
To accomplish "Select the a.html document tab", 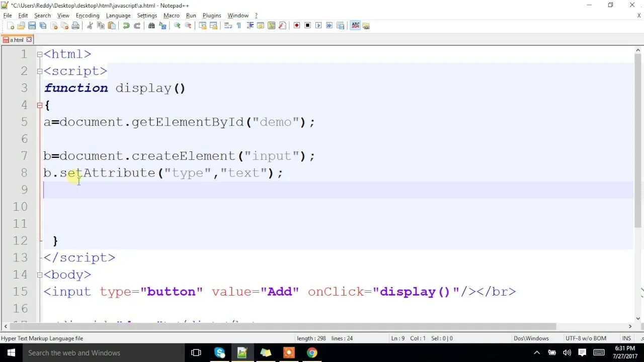I will pyautogui.click(x=17, y=40).
